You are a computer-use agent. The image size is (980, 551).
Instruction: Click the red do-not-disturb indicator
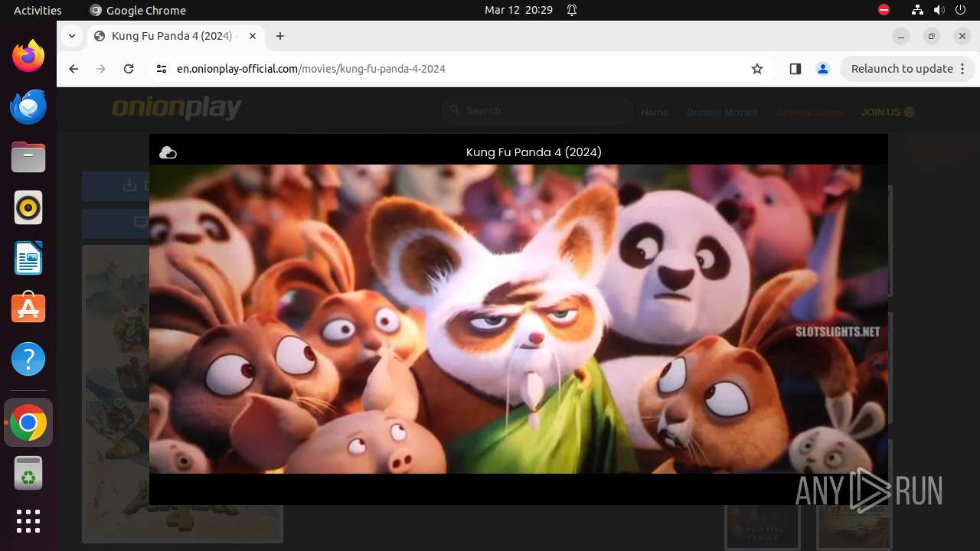click(x=884, y=10)
